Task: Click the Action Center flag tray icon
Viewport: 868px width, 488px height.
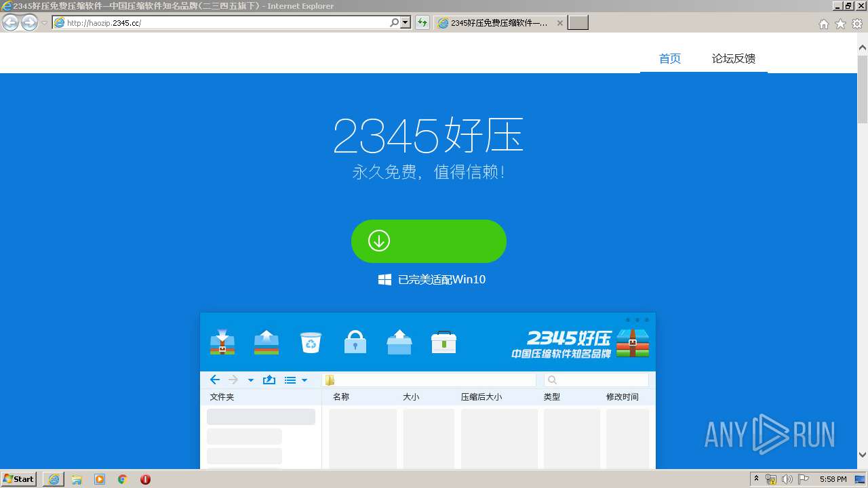Action: point(803,479)
